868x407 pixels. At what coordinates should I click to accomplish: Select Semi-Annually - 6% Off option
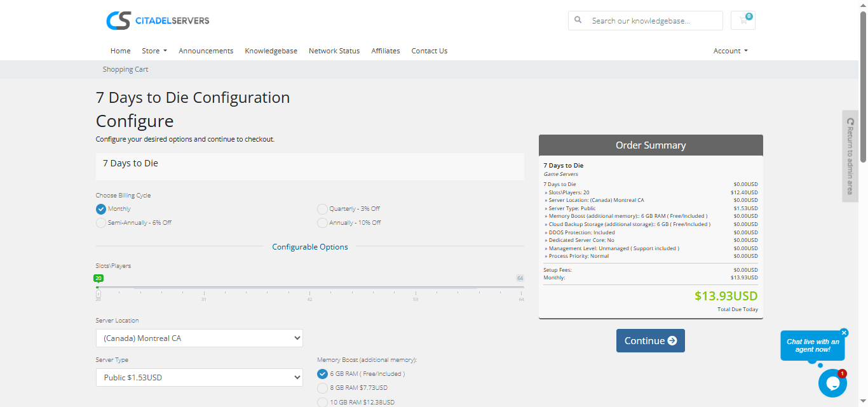[101, 223]
